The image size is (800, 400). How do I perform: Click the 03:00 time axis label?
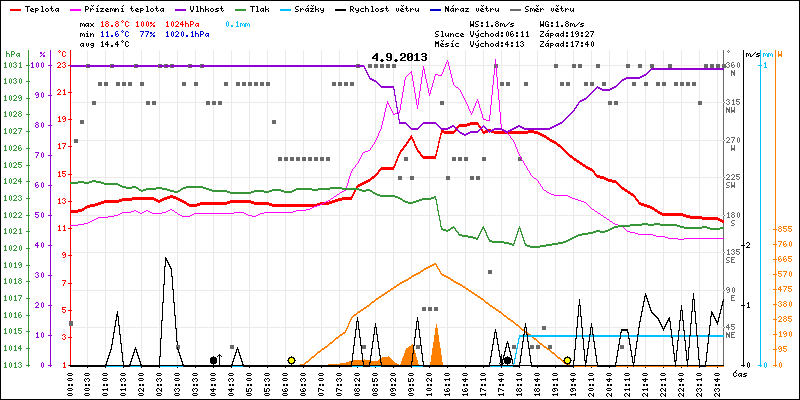tap(179, 383)
